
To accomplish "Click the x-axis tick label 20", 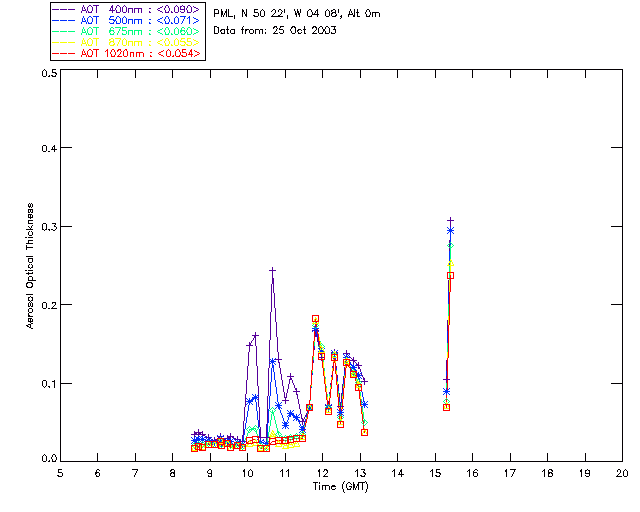I will (622, 473).
